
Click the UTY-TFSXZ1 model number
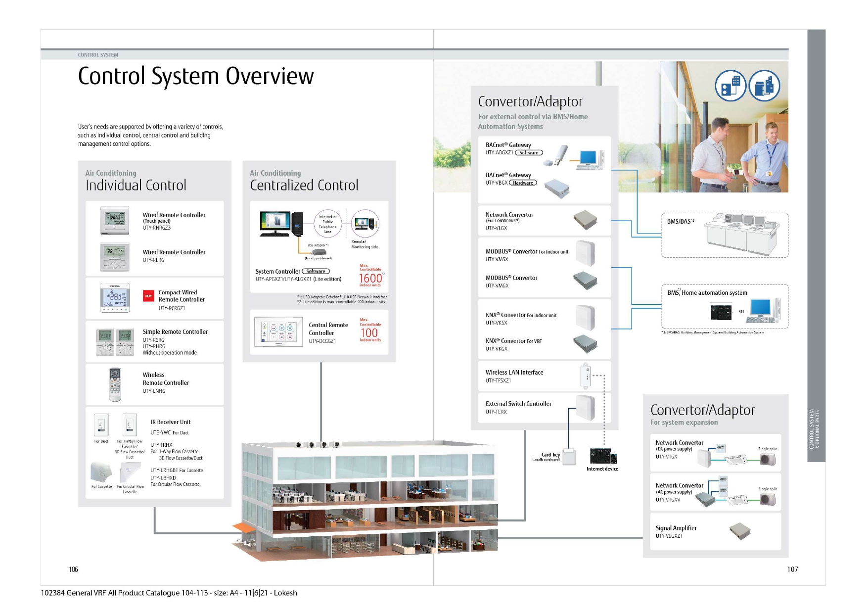pos(498,380)
